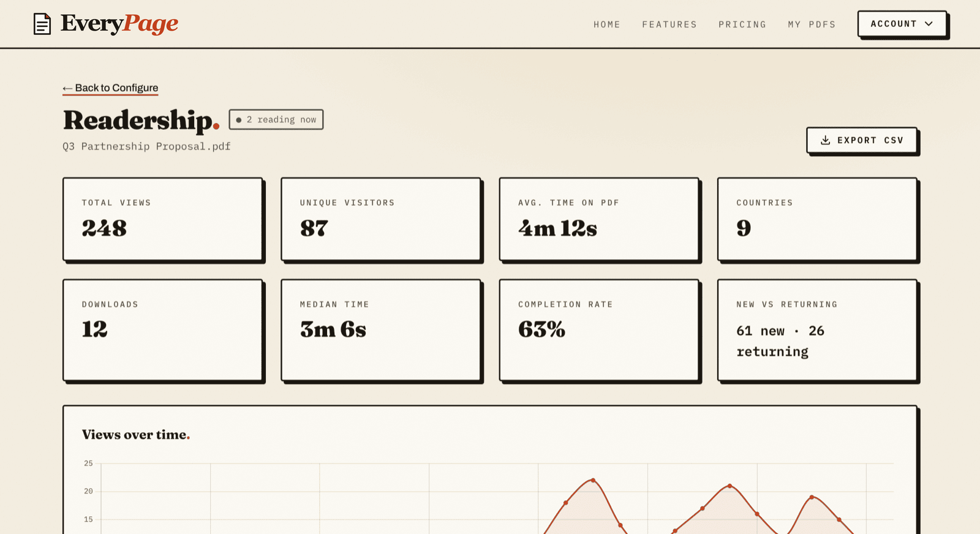Screen dimensions: 980x534
Task: Click the Readership page heading
Action: click(141, 120)
